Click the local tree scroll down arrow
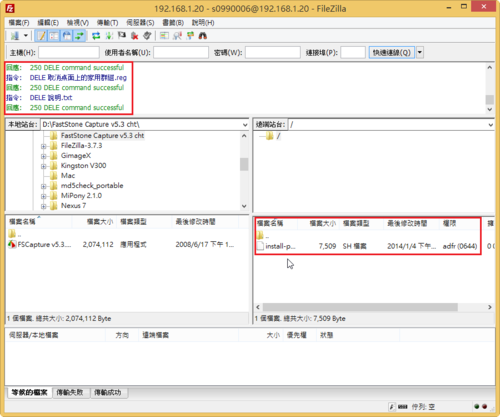Screen dimensions: 500x417 coord(244,206)
